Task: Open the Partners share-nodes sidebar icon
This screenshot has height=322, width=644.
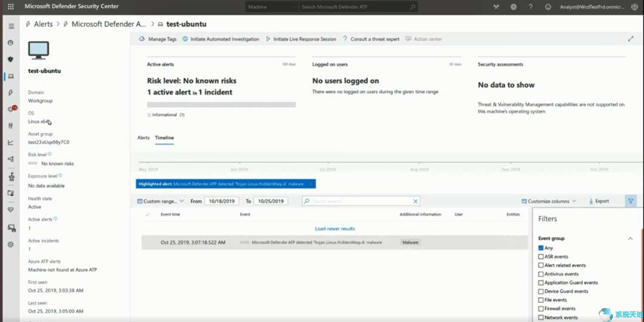Action: coord(11,159)
